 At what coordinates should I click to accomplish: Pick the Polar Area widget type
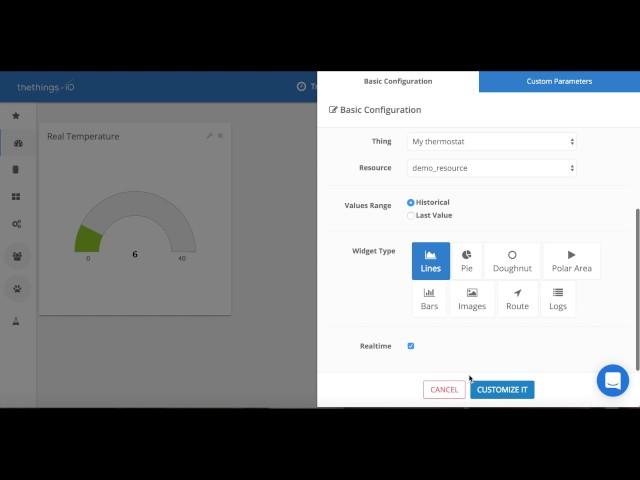571,261
